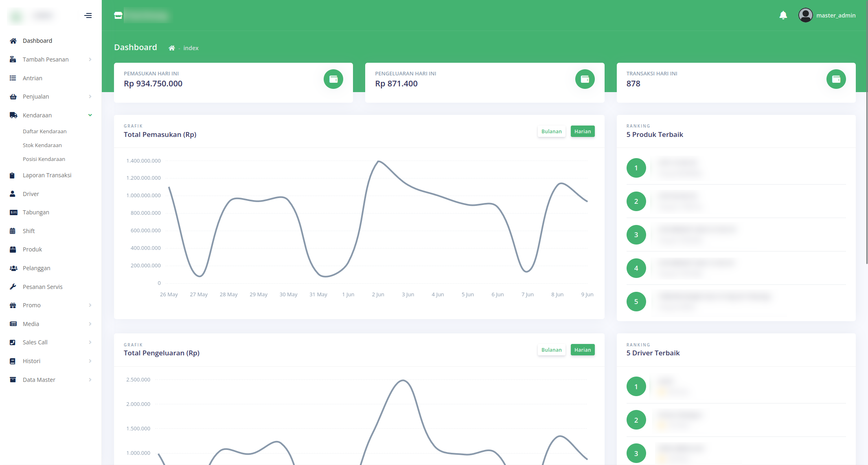Click the store icon in top header
This screenshot has height=465, width=868.
[118, 15]
